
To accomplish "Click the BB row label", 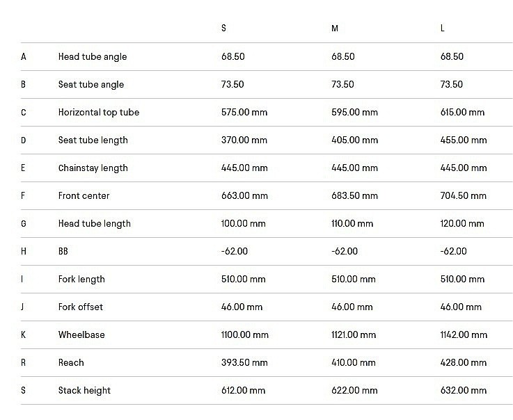I will (x=63, y=251).
